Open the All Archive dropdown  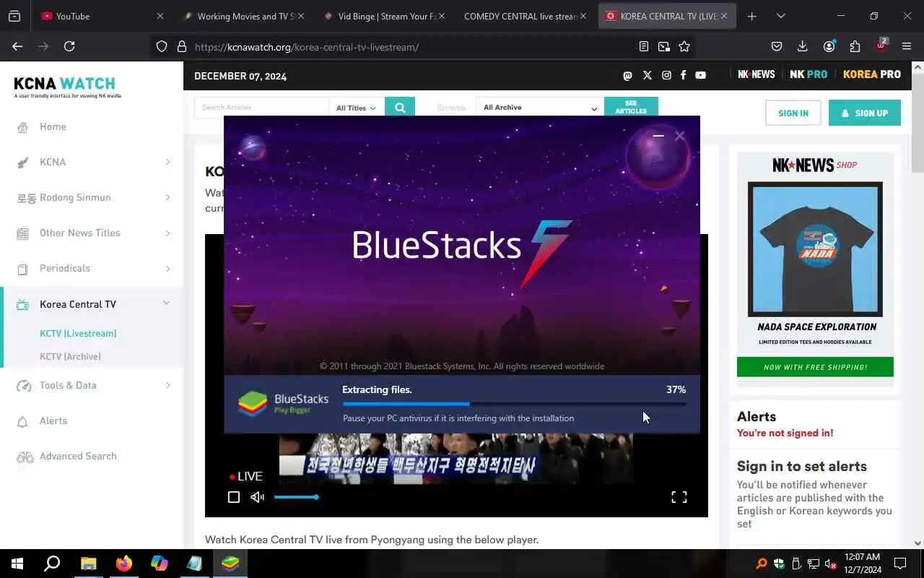click(x=540, y=108)
